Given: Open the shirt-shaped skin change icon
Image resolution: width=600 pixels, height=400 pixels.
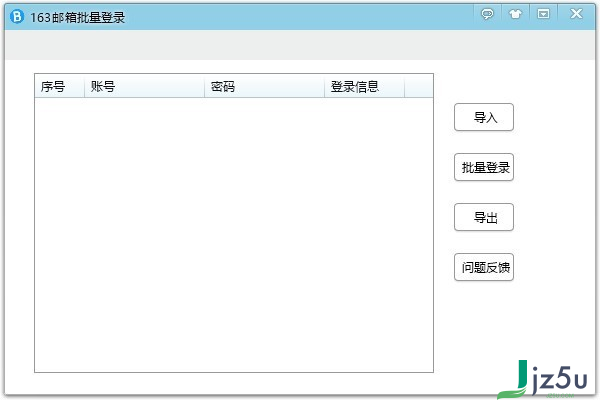Looking at the screenshot, I should pos(515,15).
